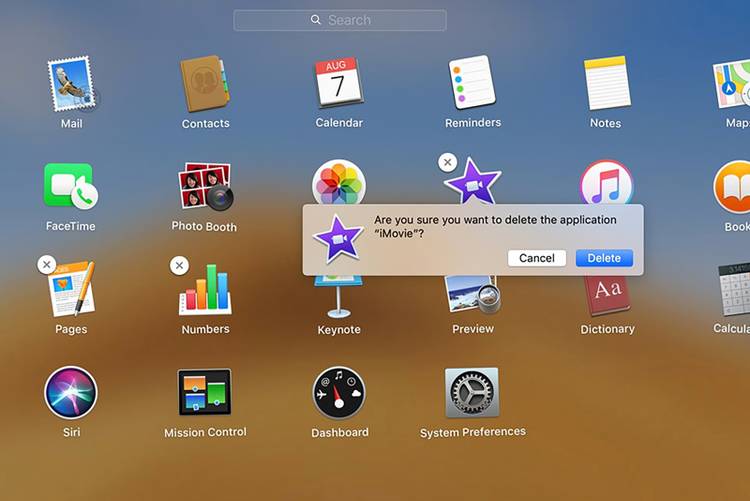Open the Books app icon
The height and width of the screenshot is (501, 750).
(733, 187)
